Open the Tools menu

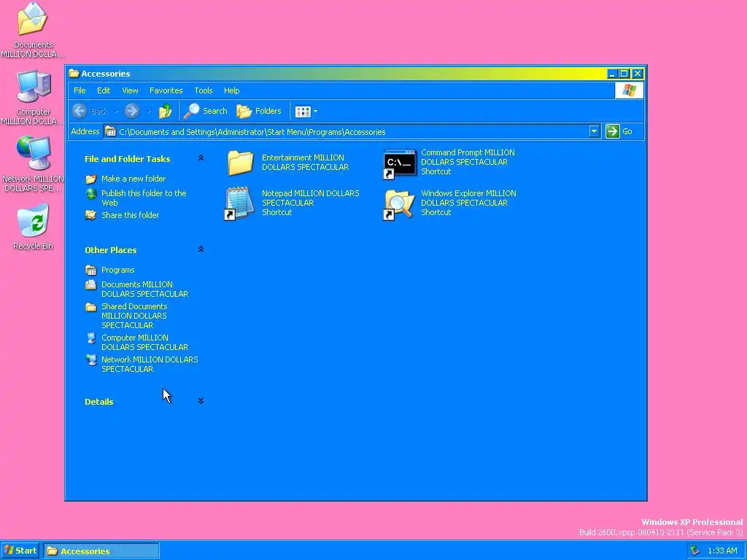click(203, 90)
